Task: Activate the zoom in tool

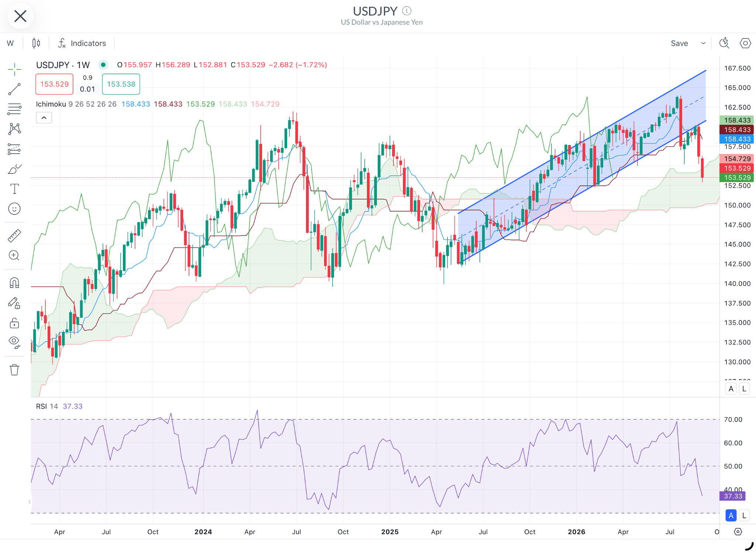Action: point(14,255)
